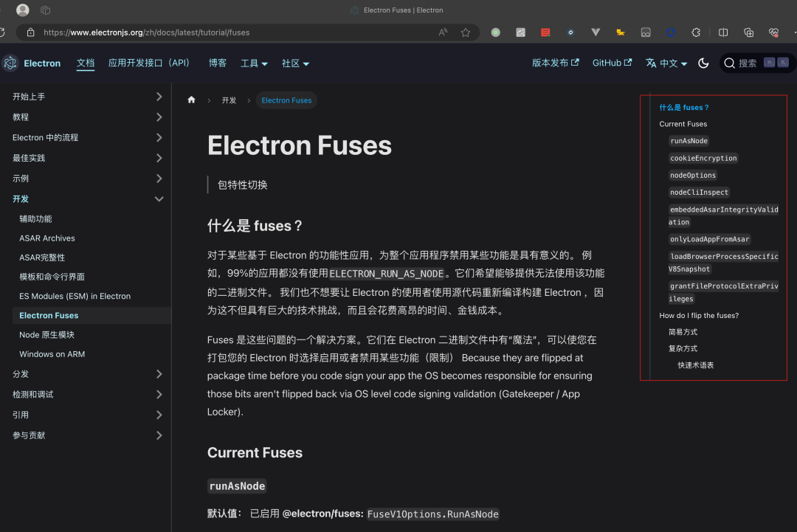This screenshot has height=532, width=797.
Task: Jump to Current Fuses in contents
Action: 683,124
